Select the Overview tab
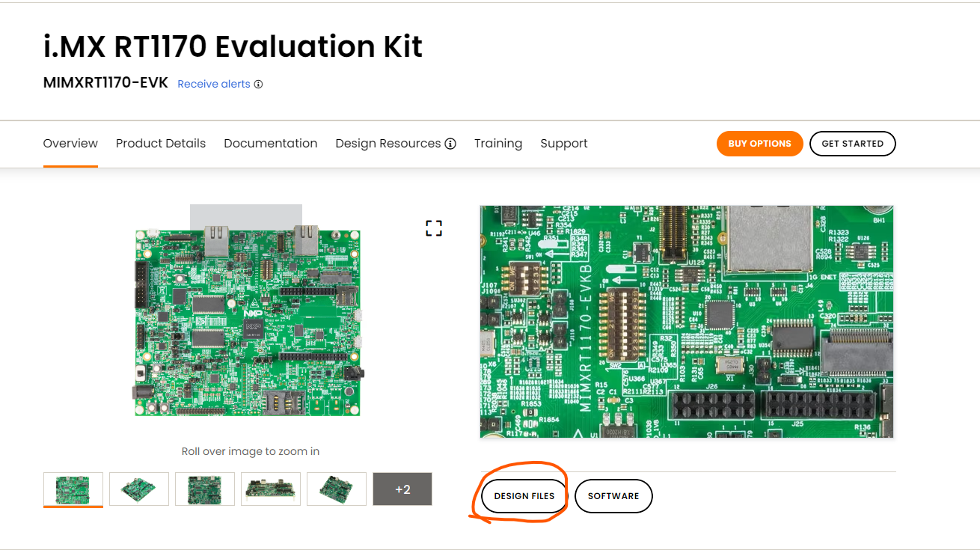The width and height of the screenshot is (980, 550). pos(70,143)
